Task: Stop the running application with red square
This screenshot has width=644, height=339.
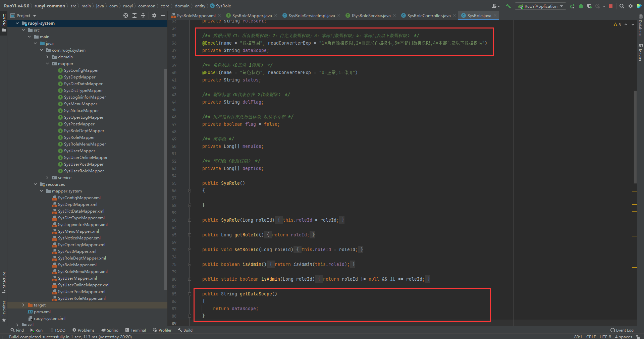Action: pyautogui.click(x=611, y=6)
